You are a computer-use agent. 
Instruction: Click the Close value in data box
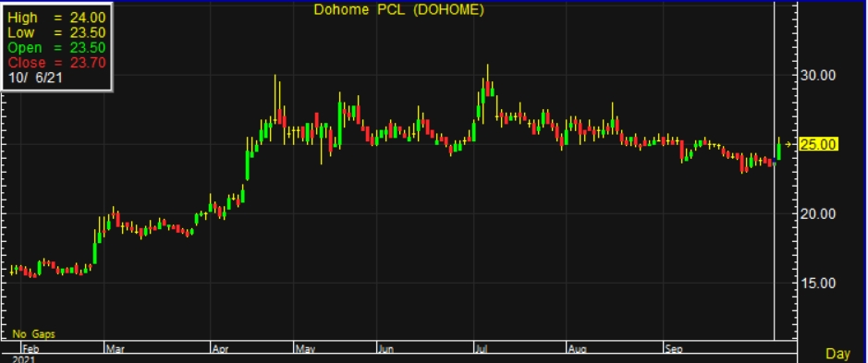tap(88, 63)
